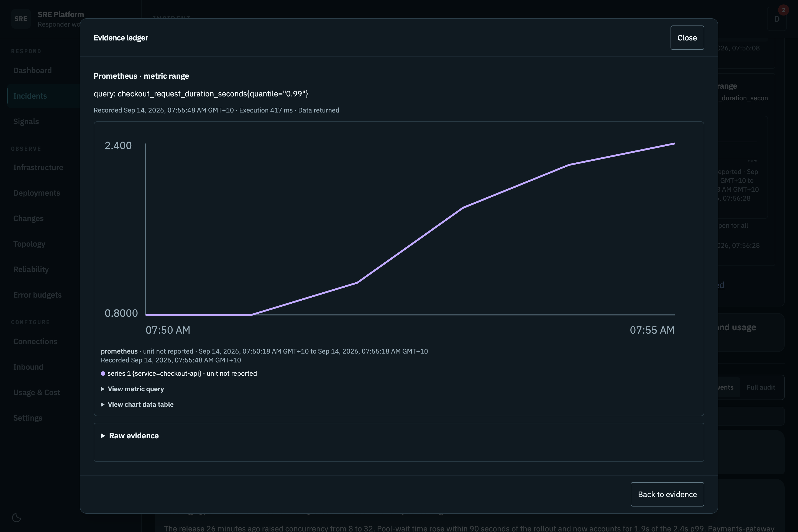Switch to Full audit tab
Screen dimensions: 798x532
coord(761,387)
